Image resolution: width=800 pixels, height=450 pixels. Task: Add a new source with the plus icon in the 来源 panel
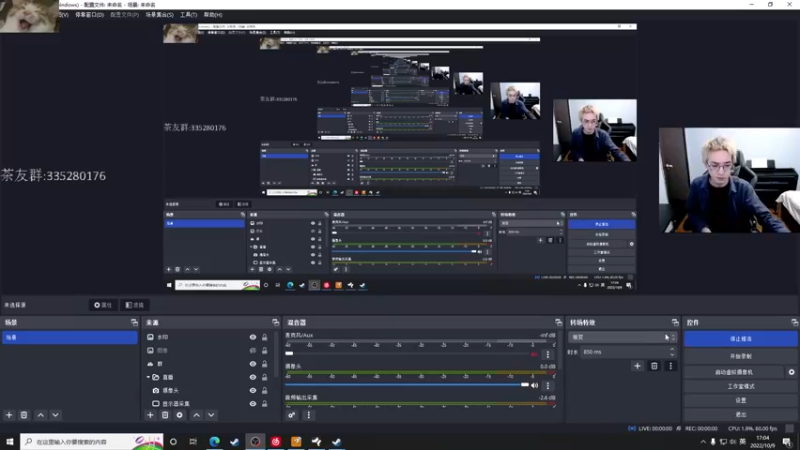coord(150,415)
